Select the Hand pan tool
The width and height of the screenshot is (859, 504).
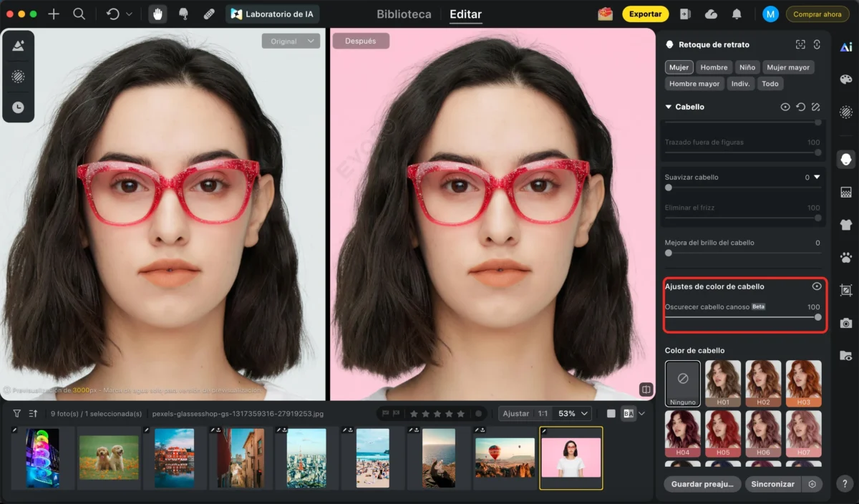point(157,14)
